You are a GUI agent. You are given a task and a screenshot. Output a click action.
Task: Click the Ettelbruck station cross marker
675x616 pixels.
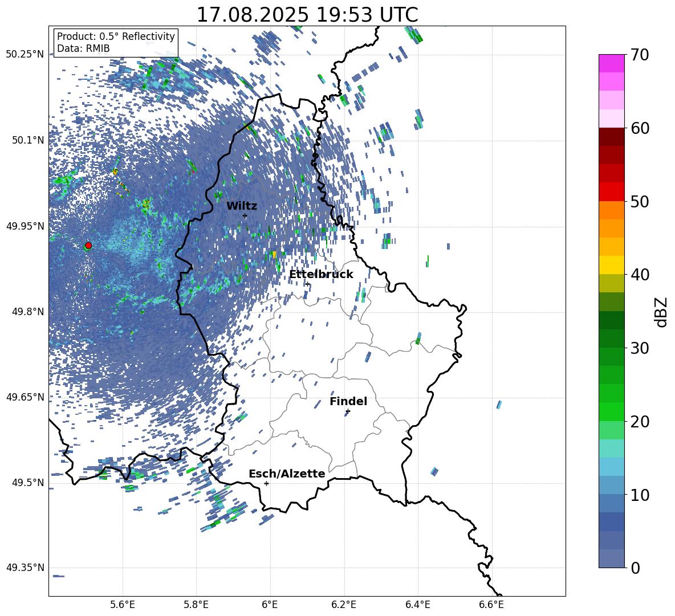307,284
